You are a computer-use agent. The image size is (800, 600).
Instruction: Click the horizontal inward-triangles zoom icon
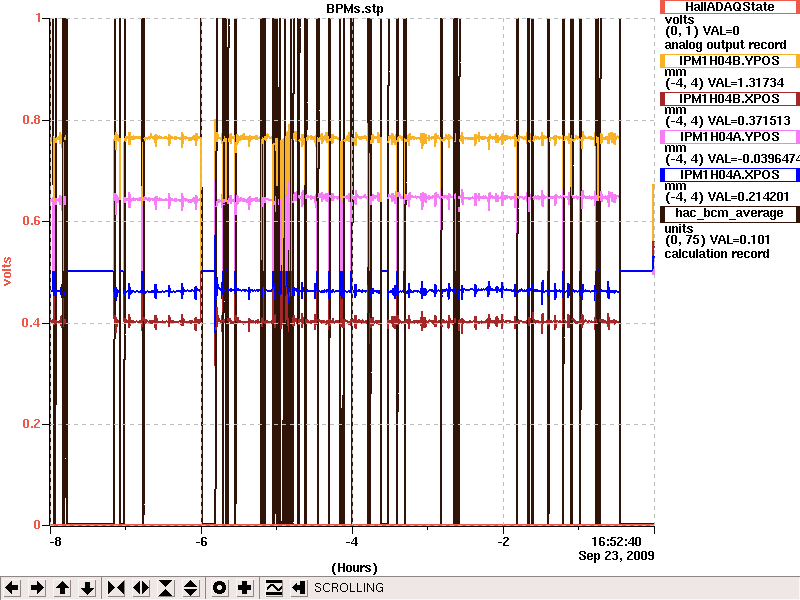[x=116, y=588]
